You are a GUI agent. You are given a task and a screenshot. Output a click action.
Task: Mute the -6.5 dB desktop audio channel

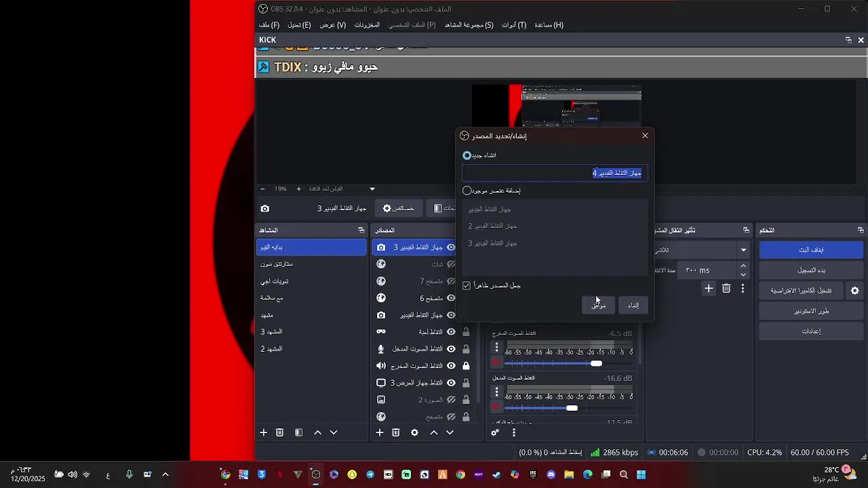click(497, 363)
